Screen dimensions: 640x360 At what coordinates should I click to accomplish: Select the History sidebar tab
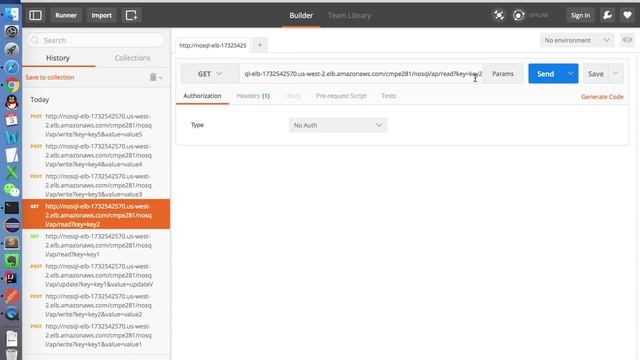[x=58, y=58]
